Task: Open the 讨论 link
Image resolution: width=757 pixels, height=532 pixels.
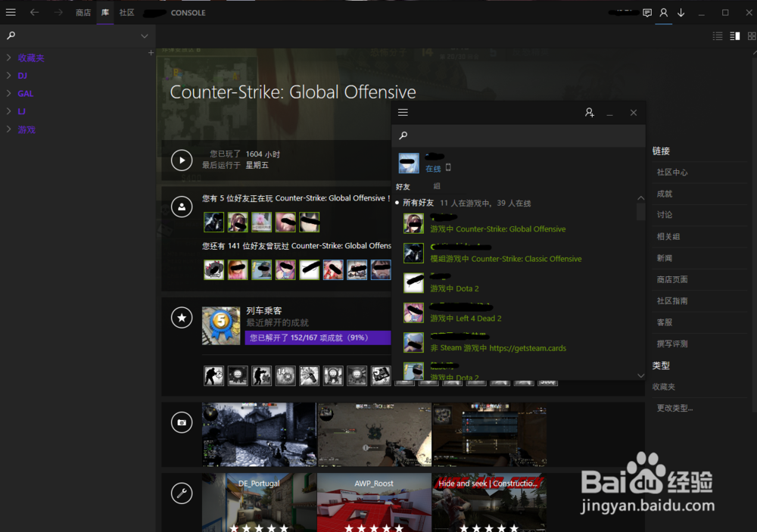Action: [665, 215]
